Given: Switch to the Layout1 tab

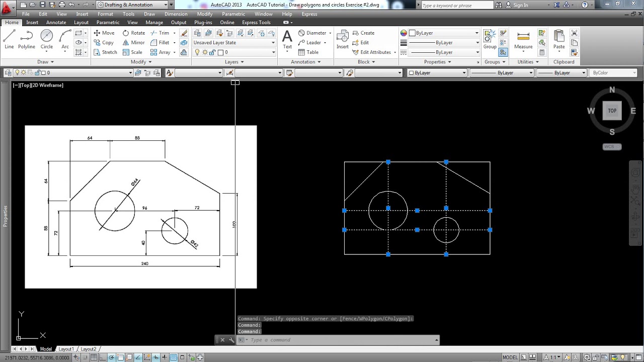Looking at the screenshot, I should [x=66, y=349].
